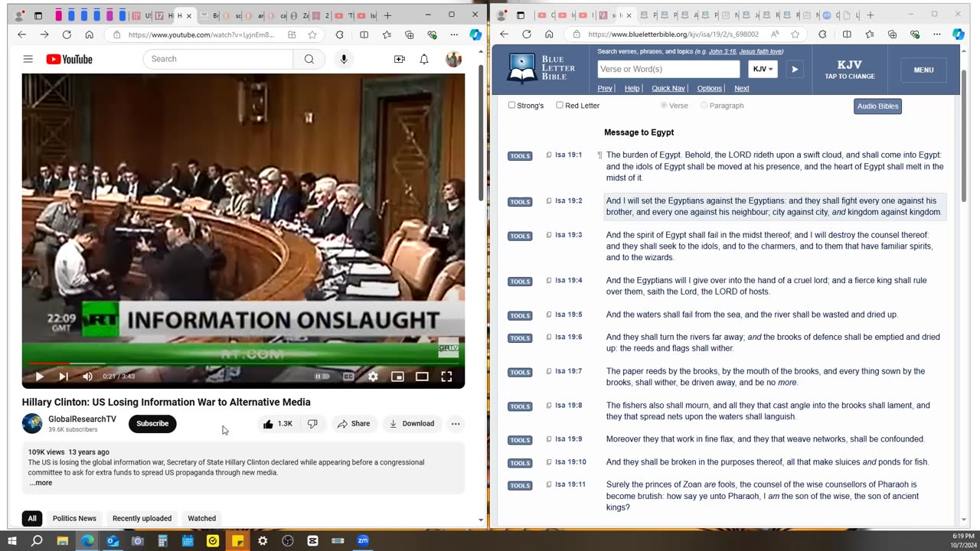Skip to next video in player
Screen dimensions: 980x551
tap(64, 377)
